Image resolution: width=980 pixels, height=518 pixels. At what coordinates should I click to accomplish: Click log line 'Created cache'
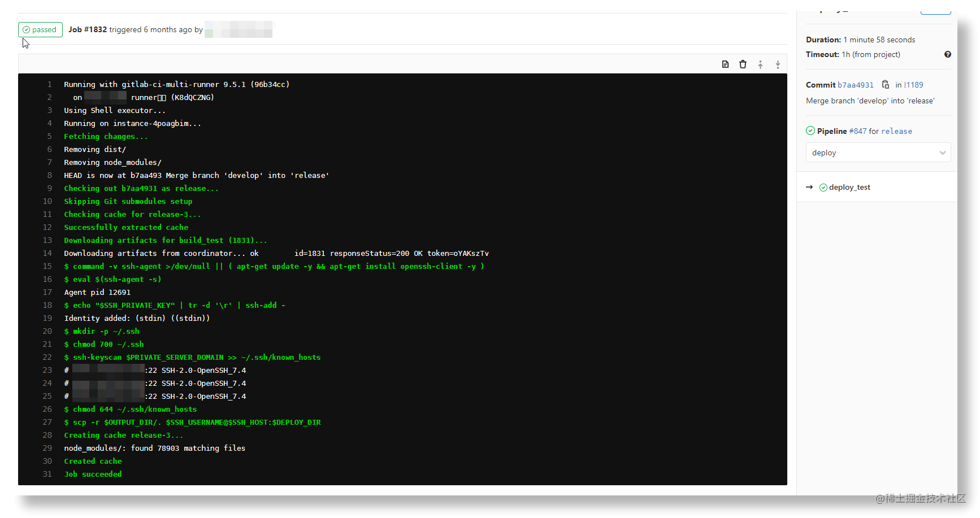[x=93, y=461]
